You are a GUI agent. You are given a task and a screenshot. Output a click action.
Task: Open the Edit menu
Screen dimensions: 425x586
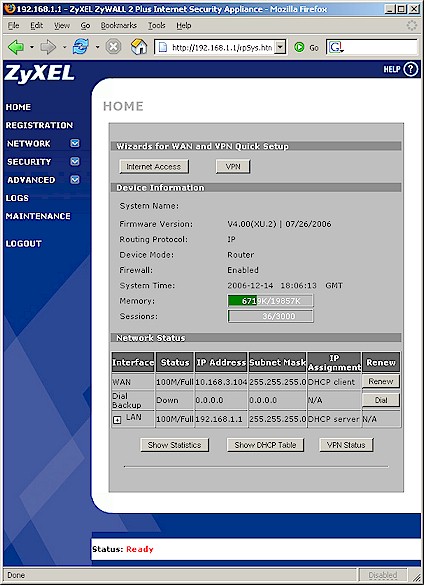(x=37, y=25)
